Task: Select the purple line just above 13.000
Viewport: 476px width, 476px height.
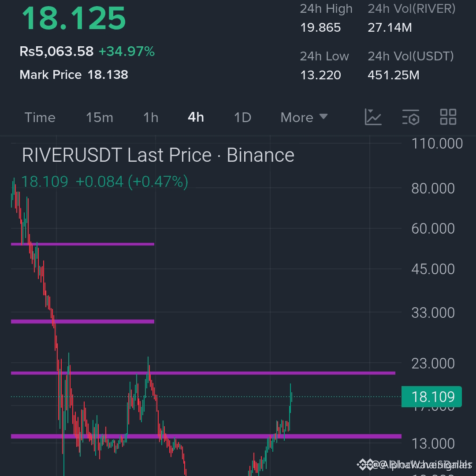Action: [x=206, y=436]
